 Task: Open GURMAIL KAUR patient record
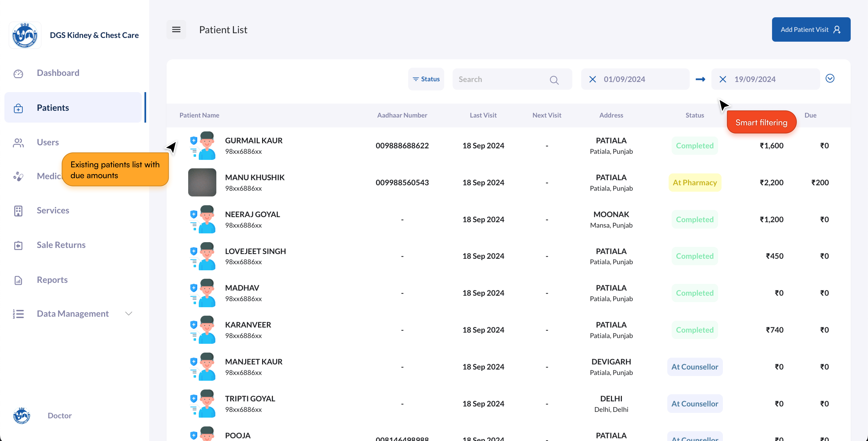pyautogui.click(x=253, y=141)
